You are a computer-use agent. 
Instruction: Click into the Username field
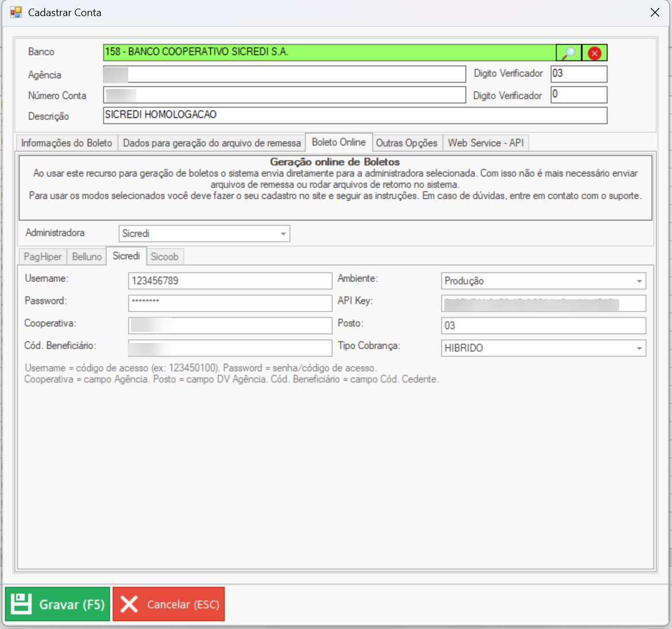click(x=230, y=281)
